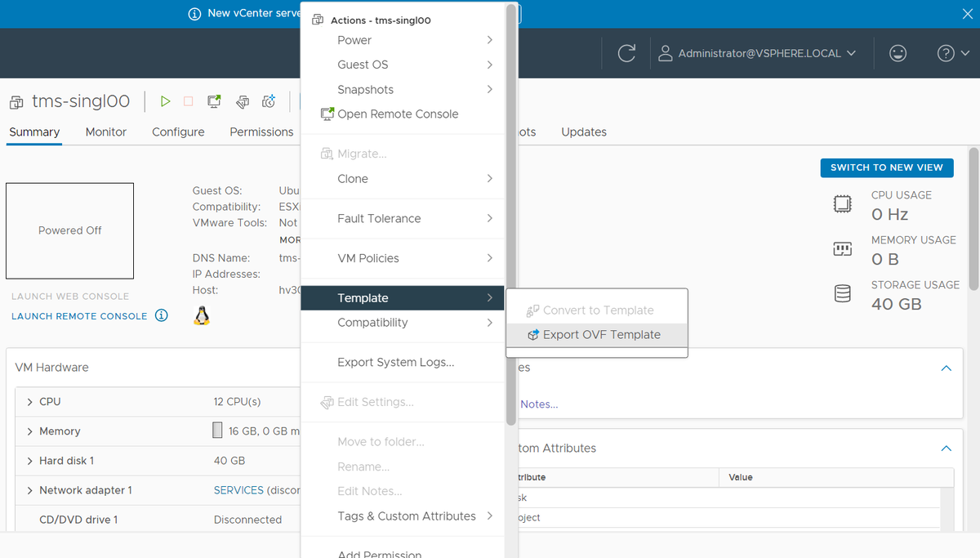The height and width of the screenshot is (558, 980).
Task: Click the CPU usage chip icon
Action: 843,204
